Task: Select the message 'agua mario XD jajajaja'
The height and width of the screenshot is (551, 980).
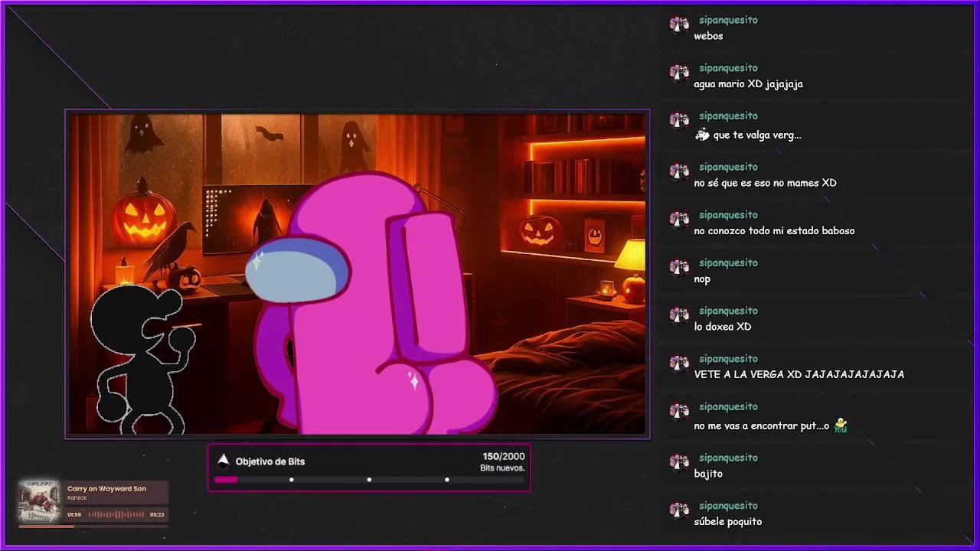Action: coord(748,84)
